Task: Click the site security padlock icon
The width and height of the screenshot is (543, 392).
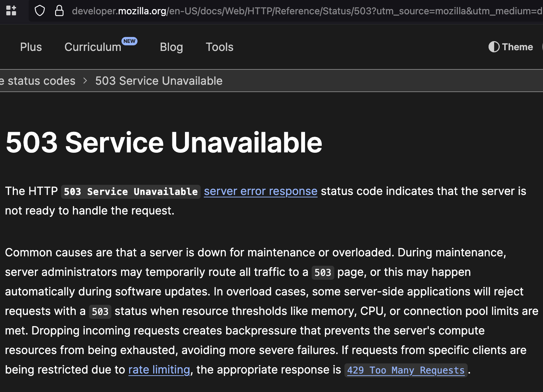Action: click(x=59, y=10)
